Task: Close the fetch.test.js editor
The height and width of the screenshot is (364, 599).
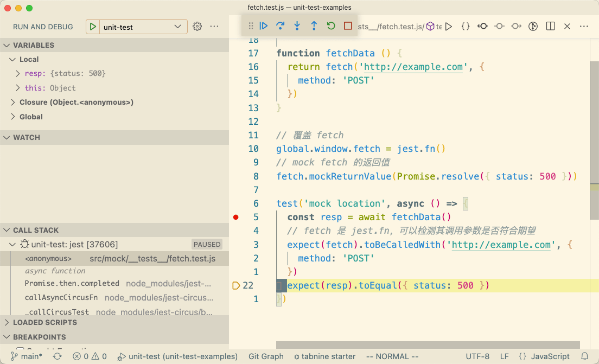Action: (568, 27)
